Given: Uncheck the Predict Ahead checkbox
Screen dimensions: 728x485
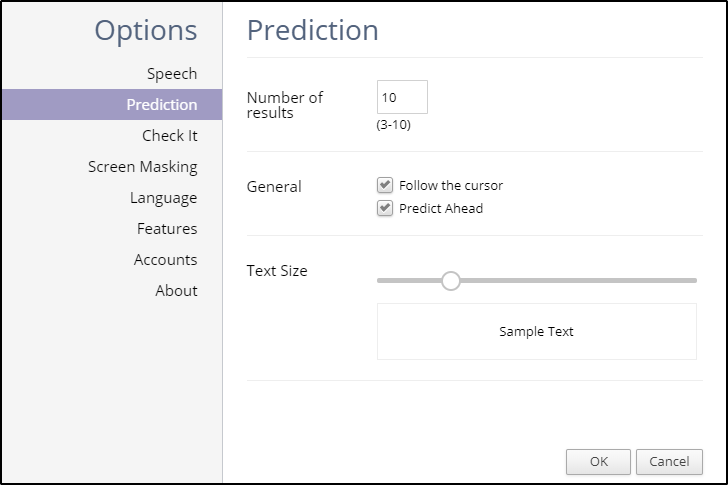Looking at the screenshot, I should pos(385,208).
